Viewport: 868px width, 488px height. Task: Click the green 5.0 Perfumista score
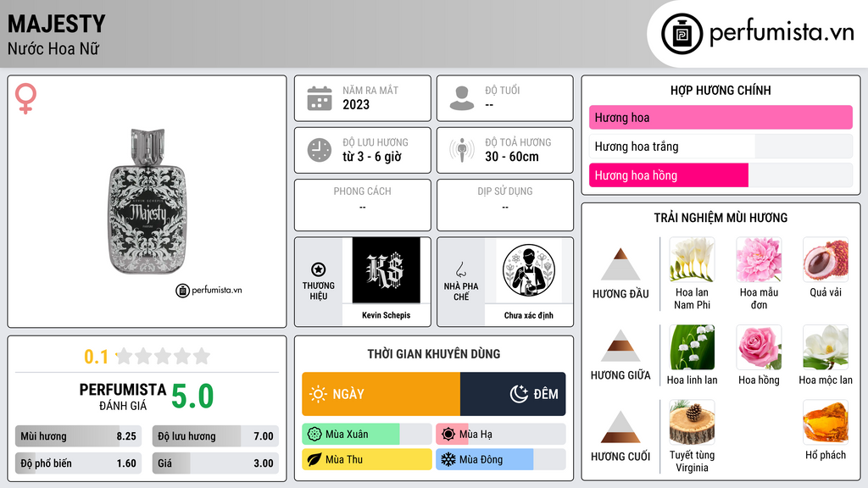(x=192, y=396)
